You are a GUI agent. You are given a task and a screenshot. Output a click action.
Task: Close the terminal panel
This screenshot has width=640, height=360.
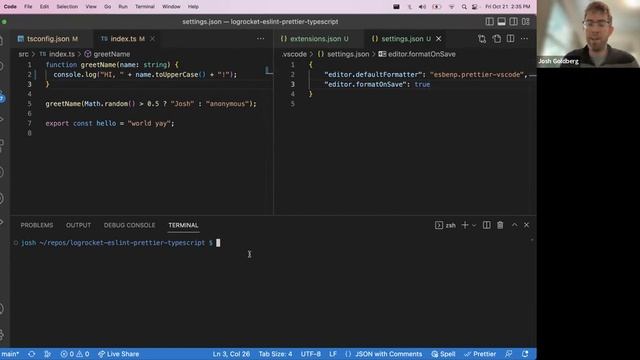pos(527,225)
